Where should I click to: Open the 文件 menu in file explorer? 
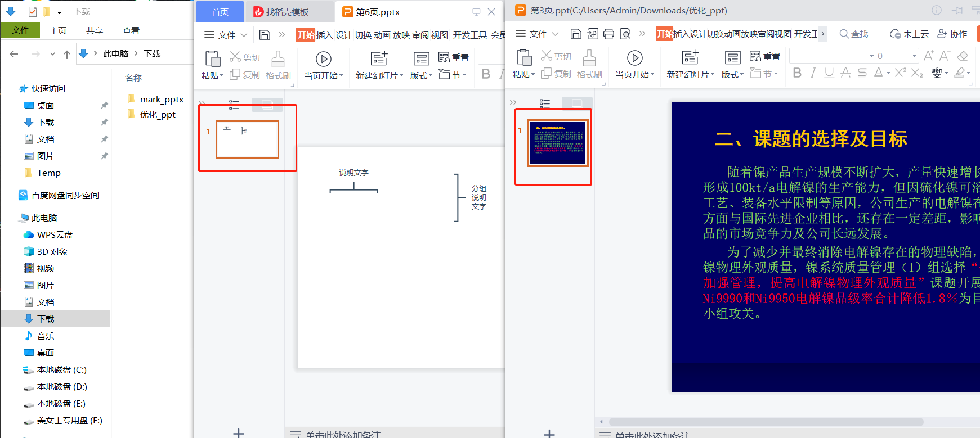point(20,30)
